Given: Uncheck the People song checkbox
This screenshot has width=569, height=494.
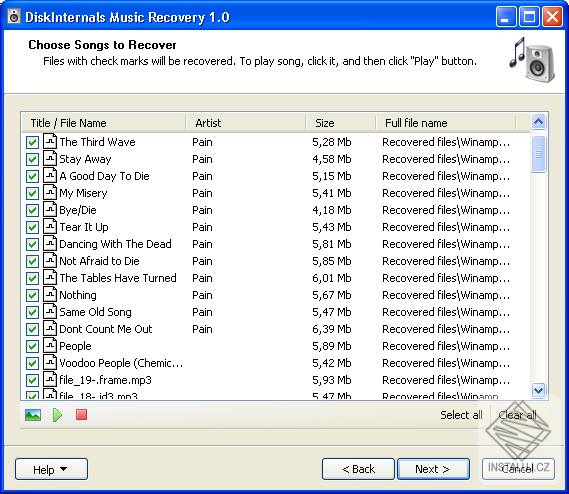Looking at the screenshot, I should click(x=32, y=347).
